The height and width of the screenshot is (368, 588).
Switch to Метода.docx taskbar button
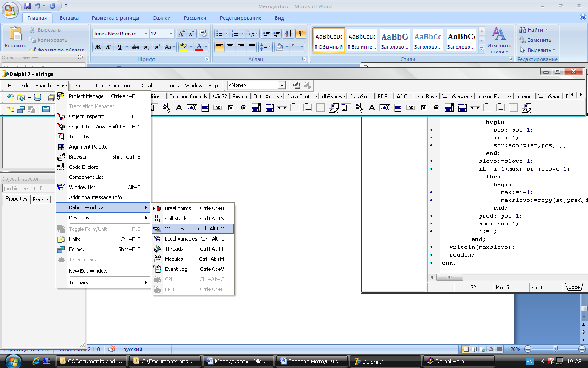238,362
